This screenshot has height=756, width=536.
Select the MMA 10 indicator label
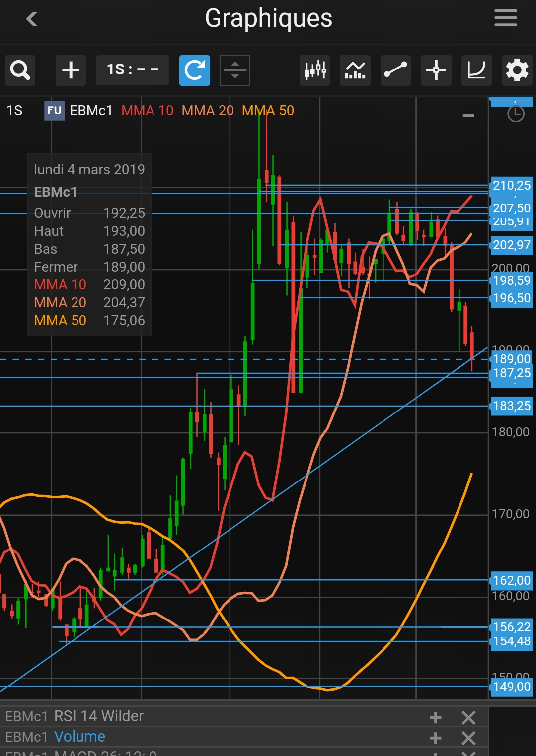tap(147, 111)
